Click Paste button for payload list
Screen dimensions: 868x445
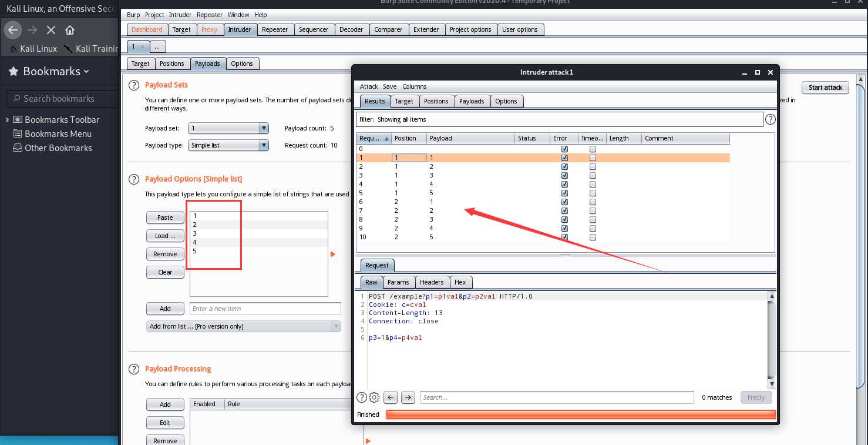click(165, 218)
